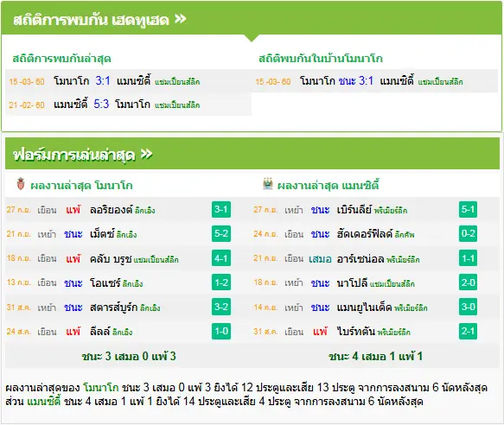The image size is (504, 425).
Task: Select the สถิติการพบกันล่าสุด heading
Action: click(x=61, y=59)
